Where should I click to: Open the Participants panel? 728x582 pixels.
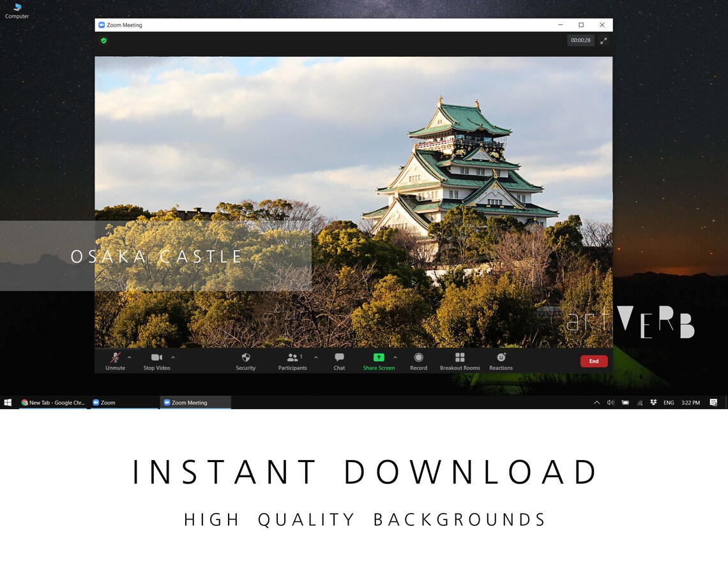pyautogui.click(x=292, y=361)
